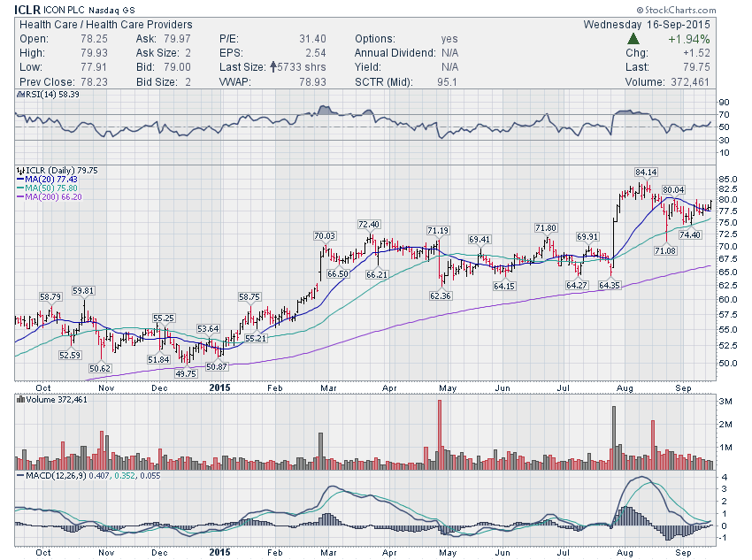Click the Last 79.75 price value
752x560 pixels.
tap(696, 67)
